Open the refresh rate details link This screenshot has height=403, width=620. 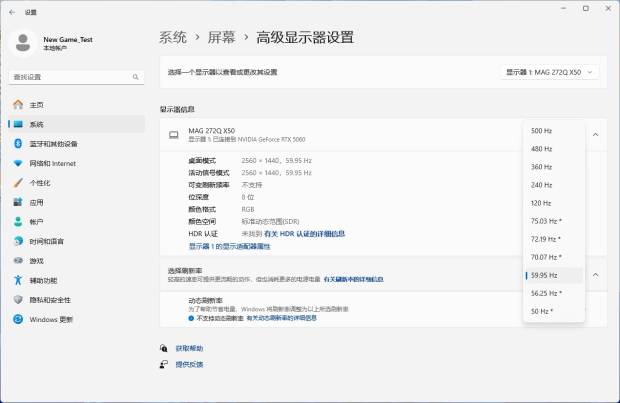coord(353,279)
